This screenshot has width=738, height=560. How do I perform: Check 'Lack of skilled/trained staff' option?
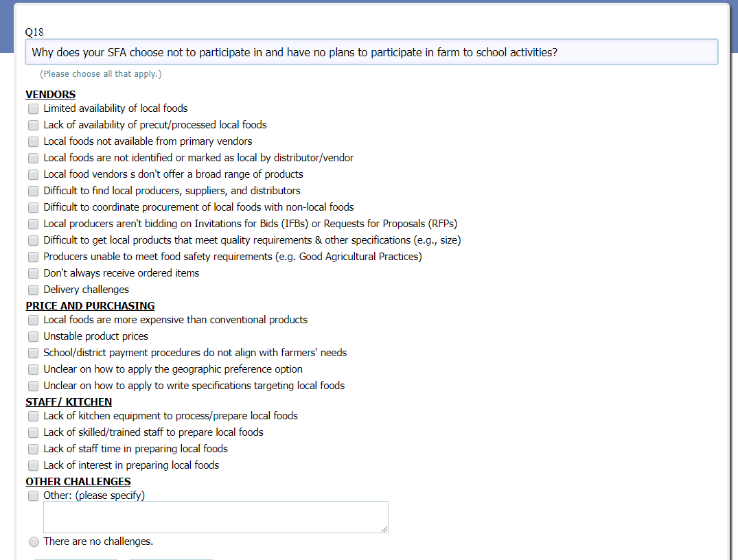(x=34, y=432)
